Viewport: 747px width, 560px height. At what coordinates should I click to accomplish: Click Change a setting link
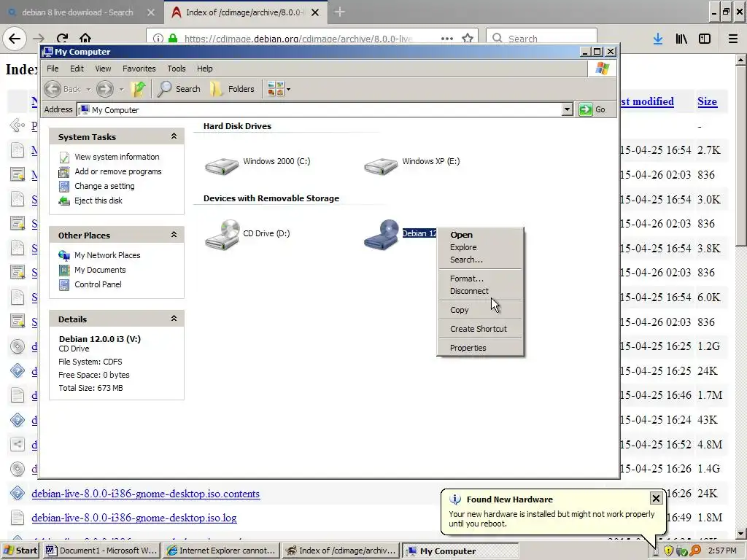pyautogui.click(x=104, y=186)
